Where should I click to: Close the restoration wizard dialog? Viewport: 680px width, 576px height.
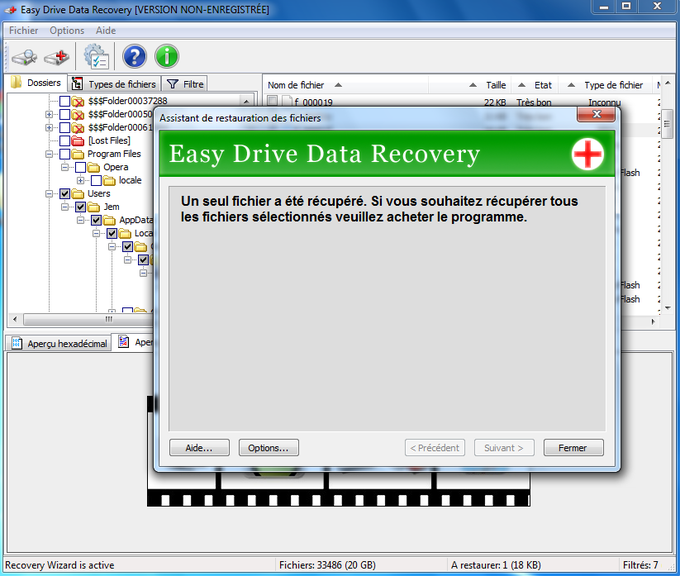coord(596,115)
